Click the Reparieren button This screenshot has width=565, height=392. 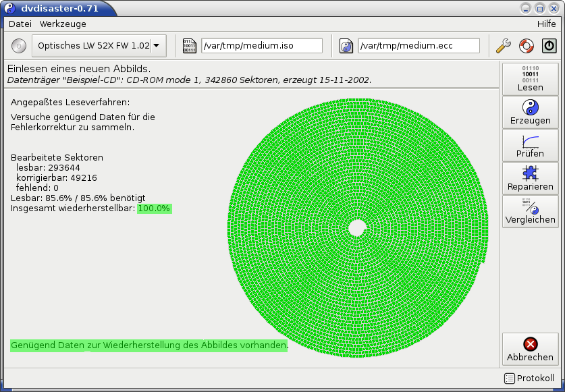click(x=531, y=179)
